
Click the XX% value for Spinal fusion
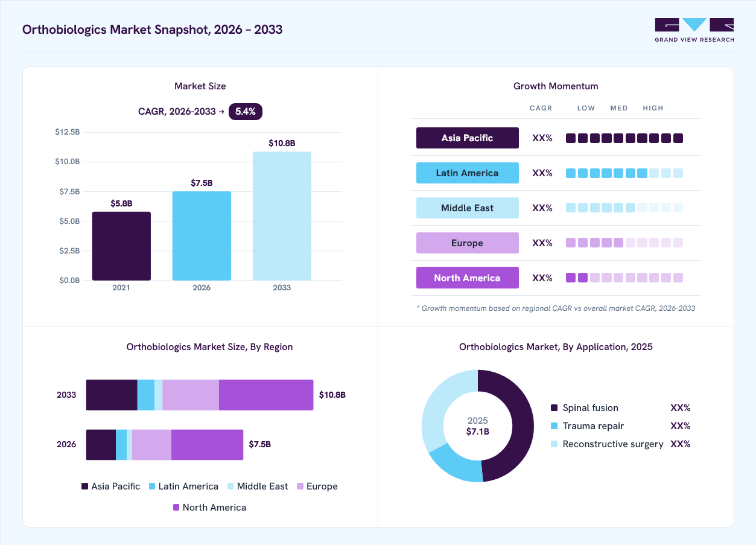(x=681, y=408)
